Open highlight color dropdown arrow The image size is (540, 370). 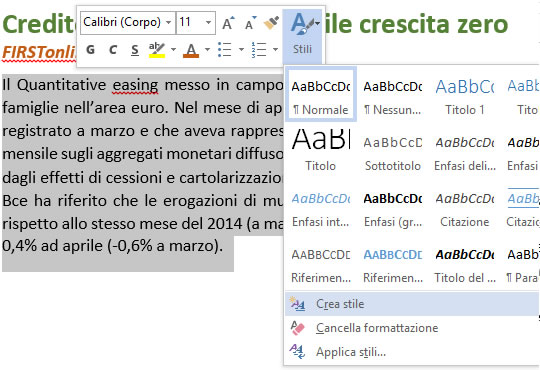pyautogui.click(x=173, y=50)
